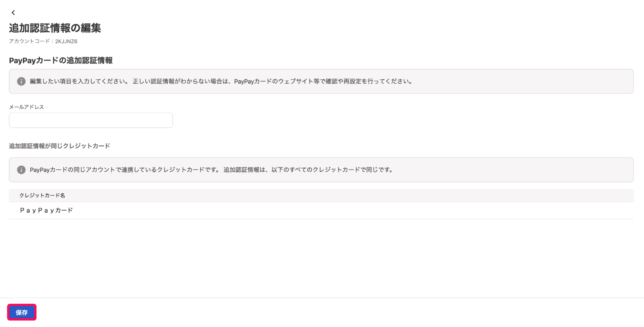Screen dimensions: 644x327
Task: Click the info icon about linked credit cards
Action: [x=21, y=170]
